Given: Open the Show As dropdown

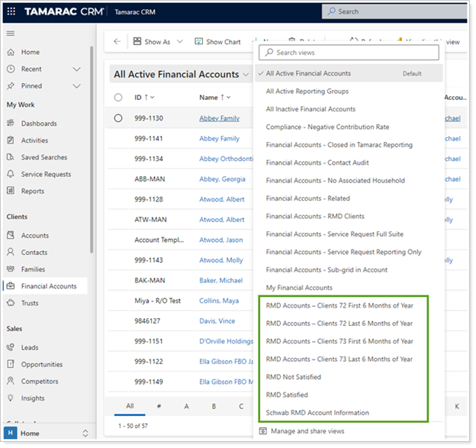Looking at the screenshot, I should tap(153, 42).
